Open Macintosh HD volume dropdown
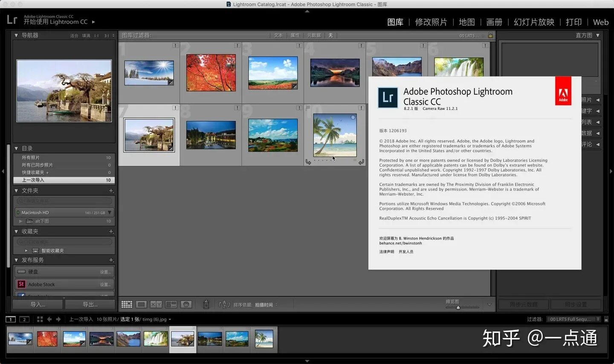This screenshot has width=614, height=364. click(110, 212)
